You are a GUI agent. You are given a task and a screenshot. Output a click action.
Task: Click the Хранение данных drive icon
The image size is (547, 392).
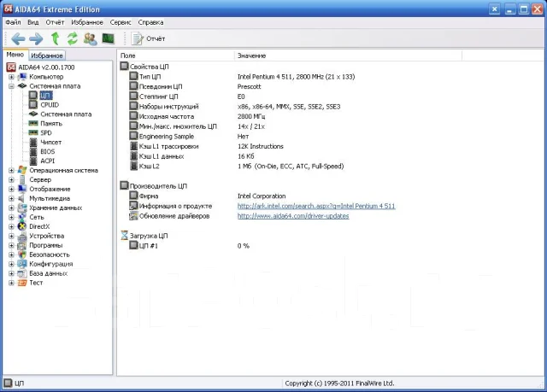pos(22,208)
